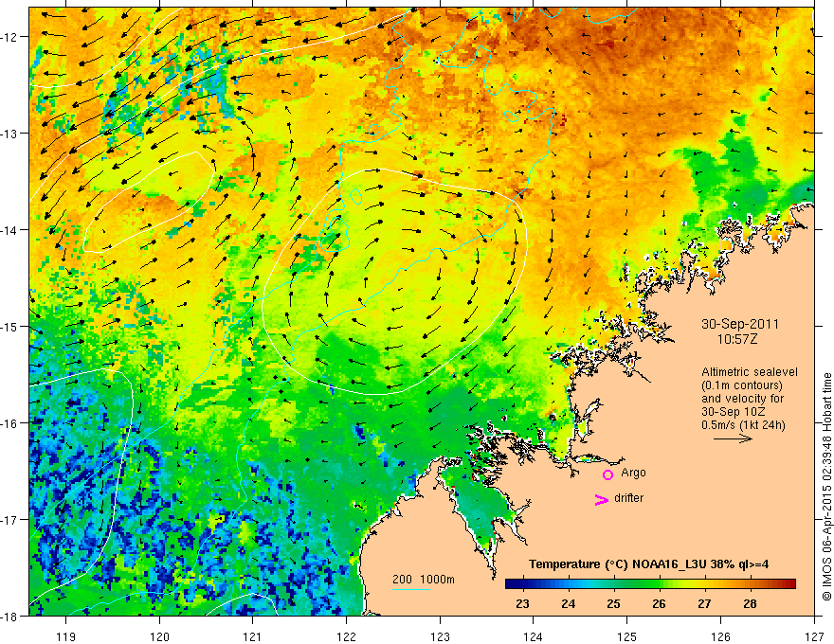Click the '30-Sep-2011' date text
The height and width of the screenshot is (644, 834).
[x=740, y=324]
